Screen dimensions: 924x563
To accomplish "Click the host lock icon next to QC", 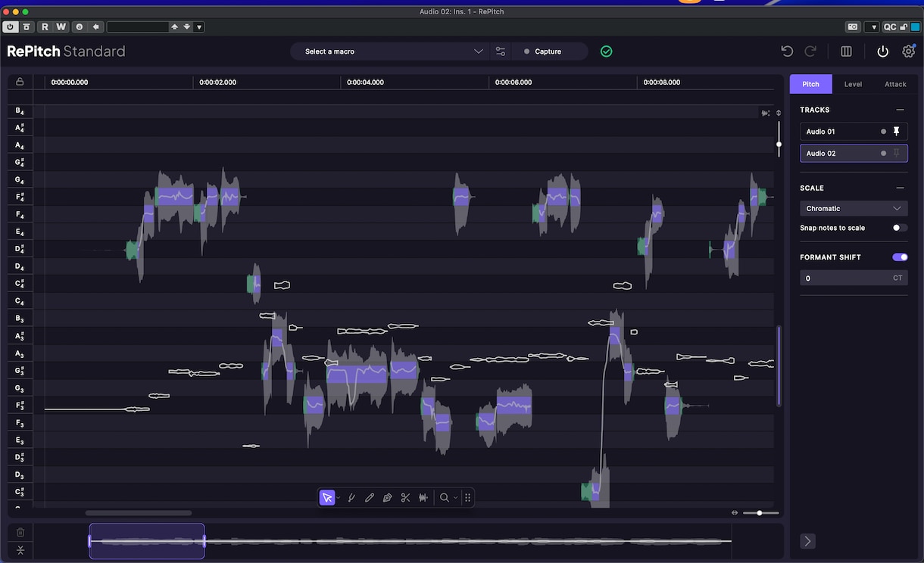I will pyautogui.click(x=903, y=26).
